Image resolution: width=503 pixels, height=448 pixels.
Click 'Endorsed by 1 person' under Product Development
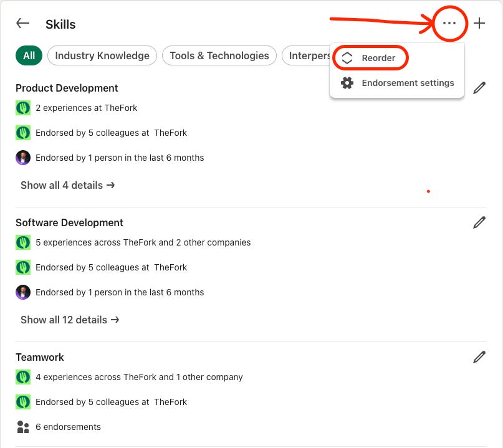[x=120, y=158]
